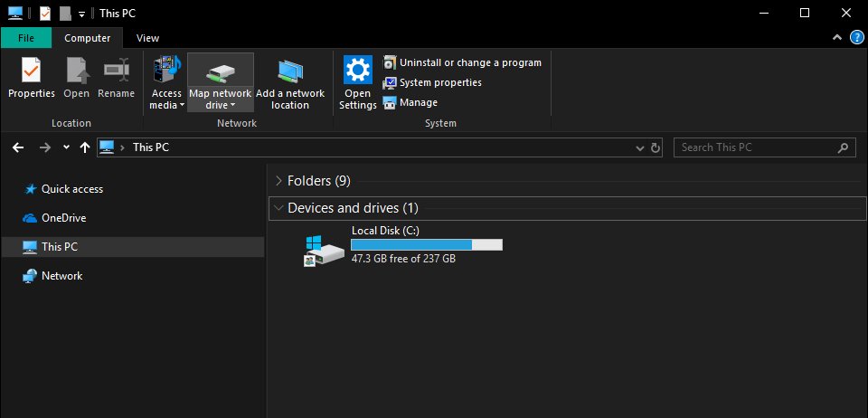The image size is (868, 418).
Task: Click Manage in System group
Action: pos(410,102)
